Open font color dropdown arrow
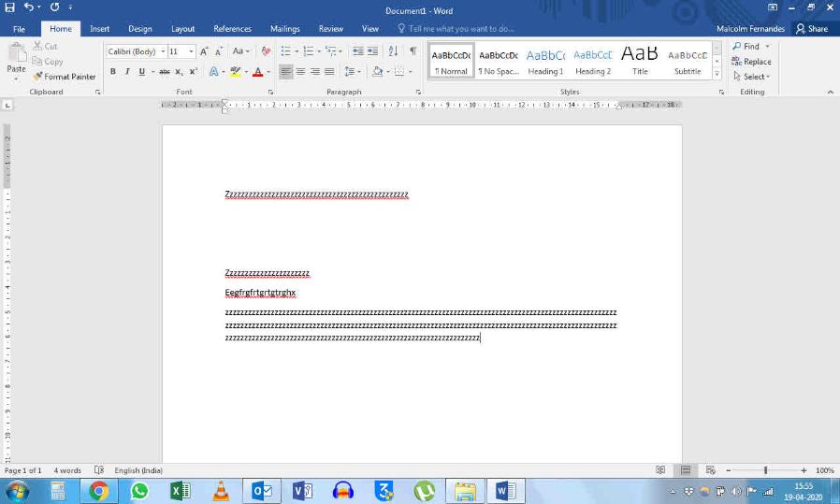Screen dimensions: 840x504 point(268,72)
